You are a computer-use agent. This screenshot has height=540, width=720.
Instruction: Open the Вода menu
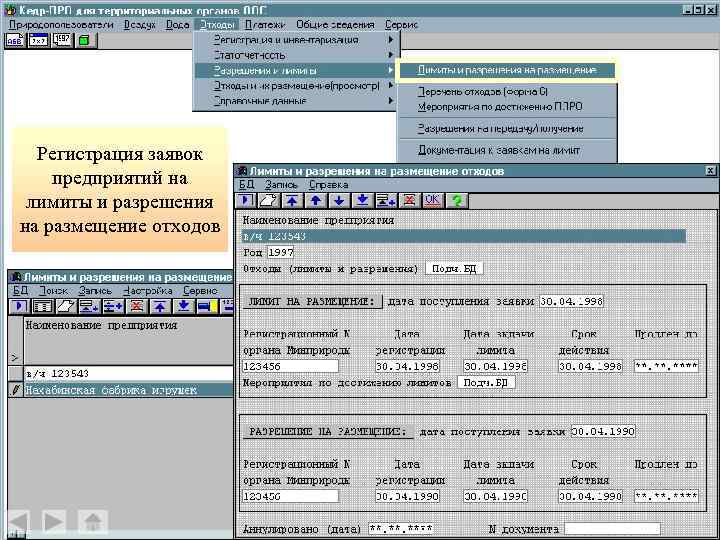(178, 25)
